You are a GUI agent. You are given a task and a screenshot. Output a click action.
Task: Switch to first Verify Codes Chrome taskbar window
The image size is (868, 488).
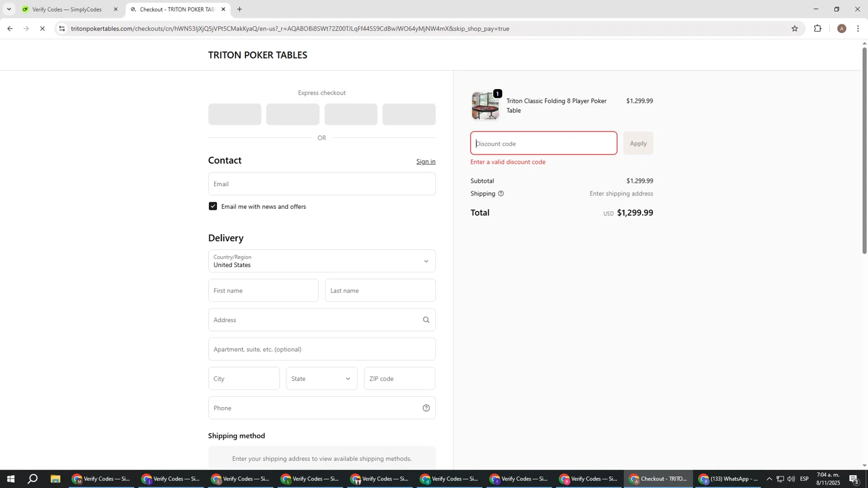tap(101, 479)
